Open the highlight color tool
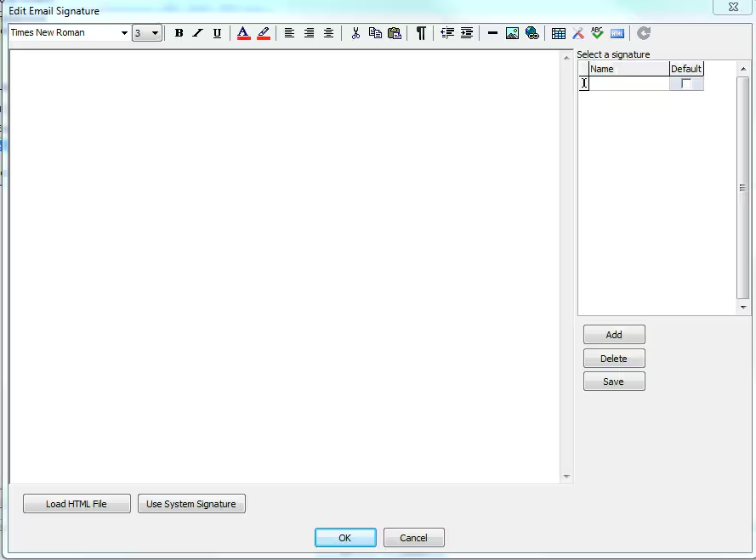756x560 pixels. click(264, 33)
